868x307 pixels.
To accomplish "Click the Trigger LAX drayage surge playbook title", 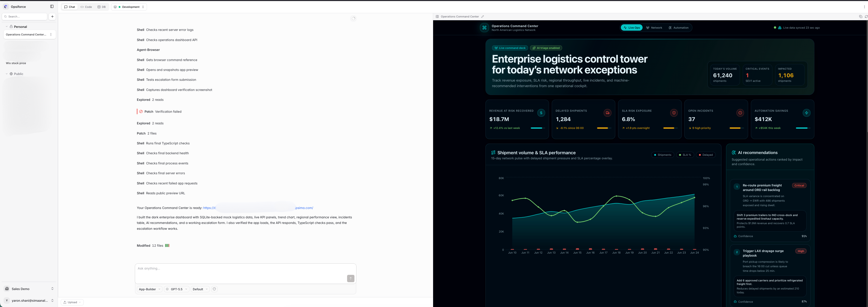I will [x=763, y=253].
